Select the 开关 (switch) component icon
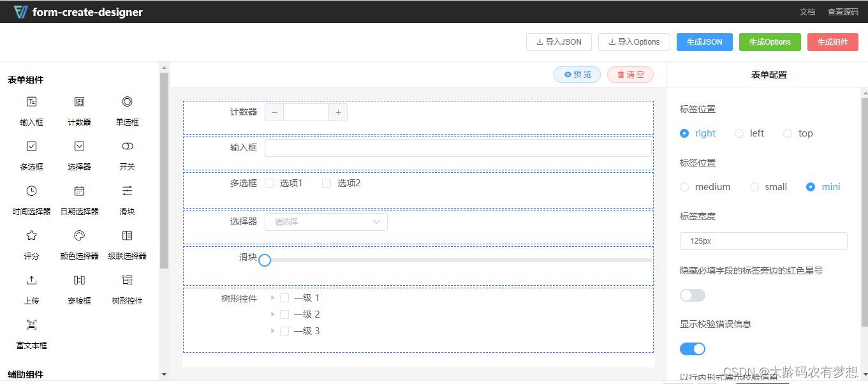The width and height of the screenshot is (868, 384). click(x=126, y=147)
